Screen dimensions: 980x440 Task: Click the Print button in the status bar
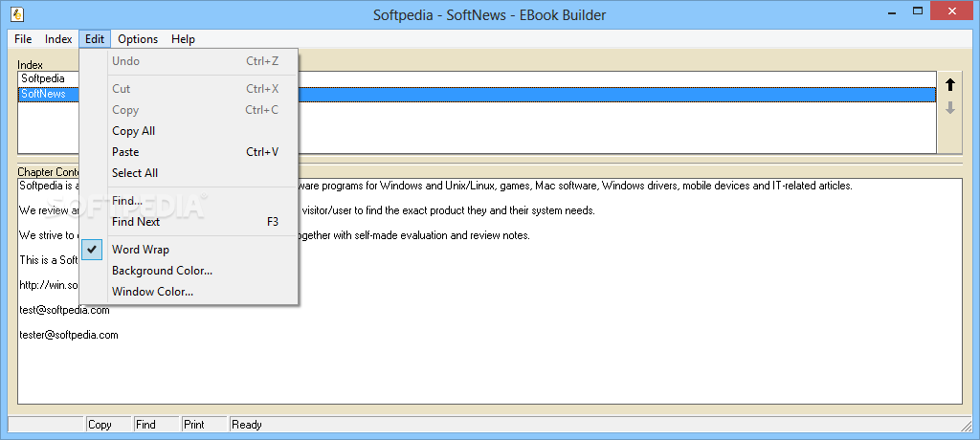(205, 425)
